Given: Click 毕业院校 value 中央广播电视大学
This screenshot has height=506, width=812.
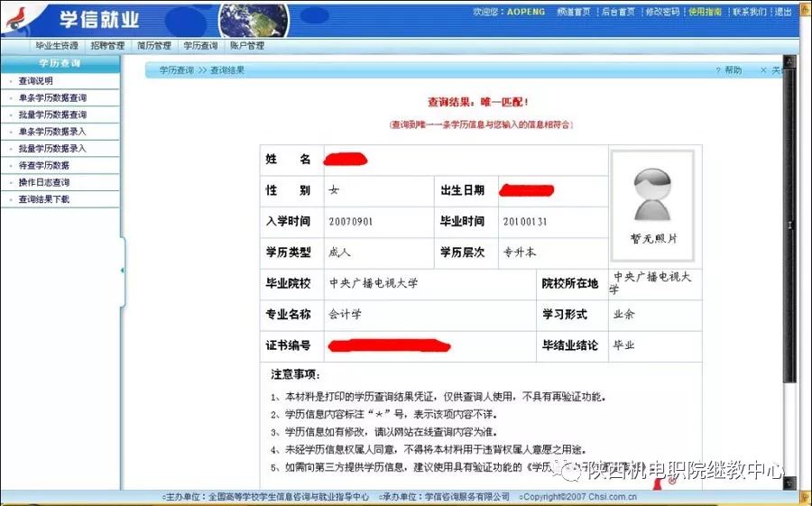Looking at the screenshot, I should [x=374, y=283].
